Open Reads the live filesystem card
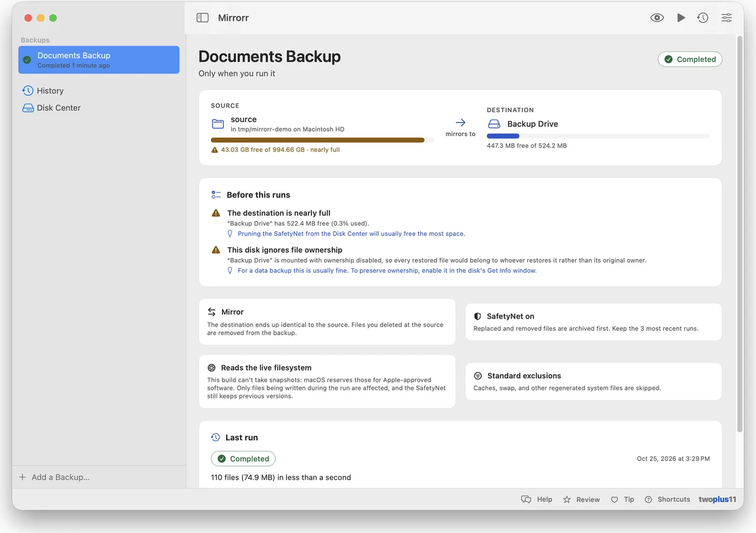The height and width of the screenshot is (533, 756). click(x=327, y=381)
